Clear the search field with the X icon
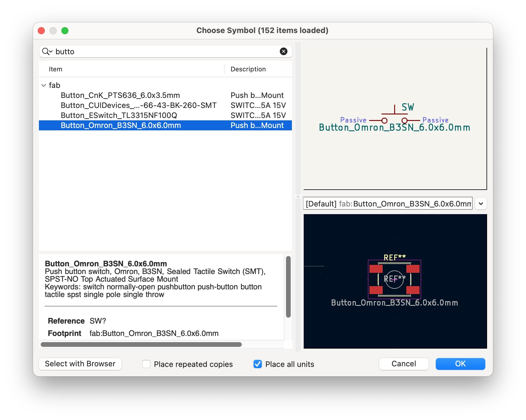 [x=283, y=51]
